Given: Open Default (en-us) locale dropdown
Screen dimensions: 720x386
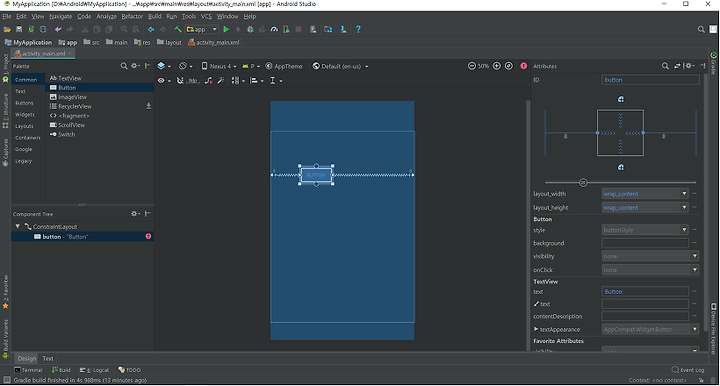Looking at the screenshot, I should tap(340, 66).
